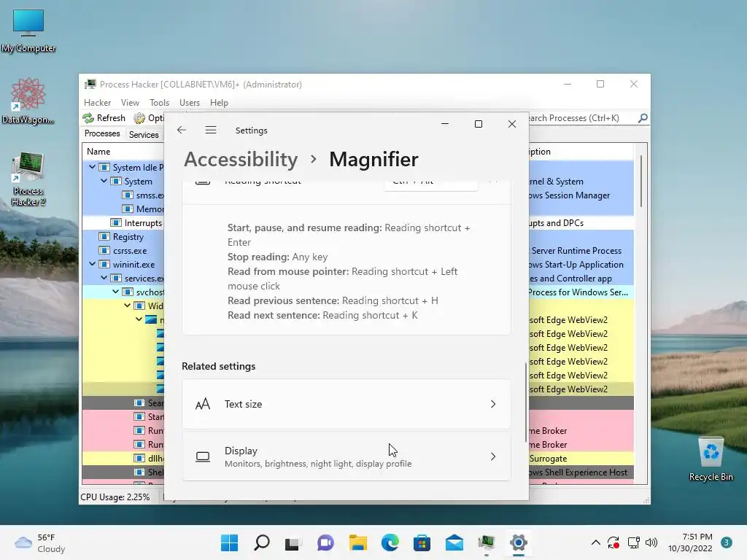Image resolution: width=747 pixels, height=560 pixels.
Task: Click the wininit.exe process icon
Action: (x=104, y=264)
